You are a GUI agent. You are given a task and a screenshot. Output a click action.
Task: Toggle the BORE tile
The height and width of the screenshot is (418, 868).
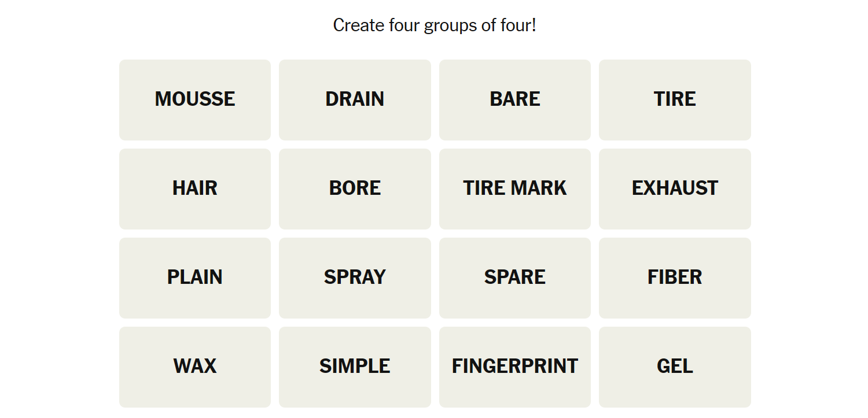(355, 188)
